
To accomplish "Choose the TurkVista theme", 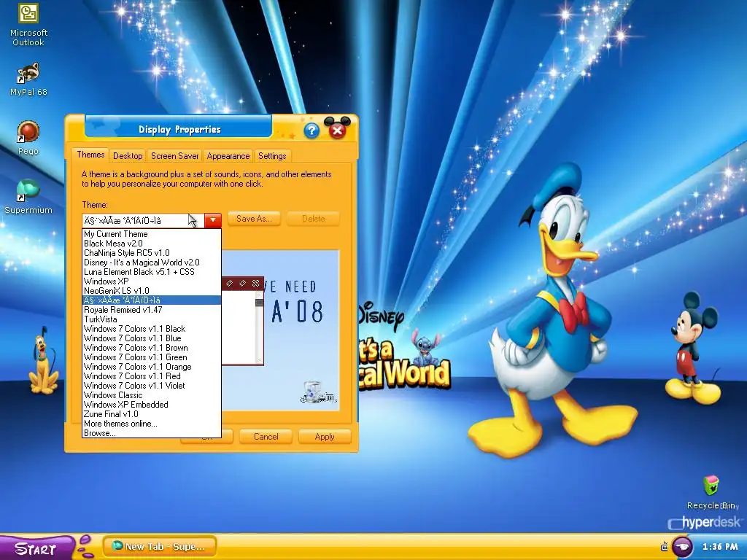I will click(152, 319).
